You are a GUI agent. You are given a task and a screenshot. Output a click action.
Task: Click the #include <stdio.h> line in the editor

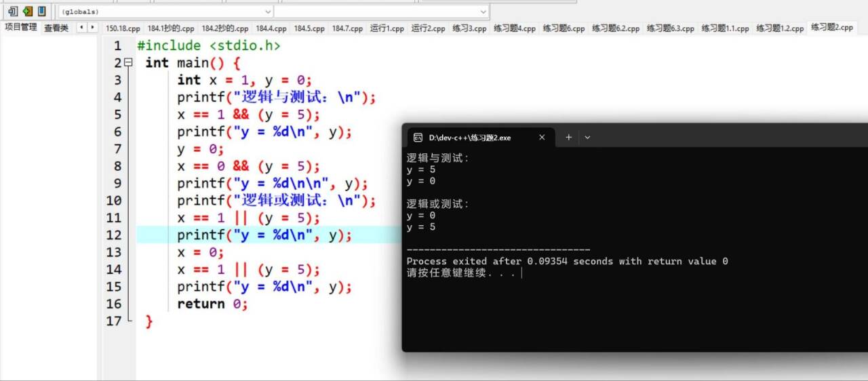point(209,45)
